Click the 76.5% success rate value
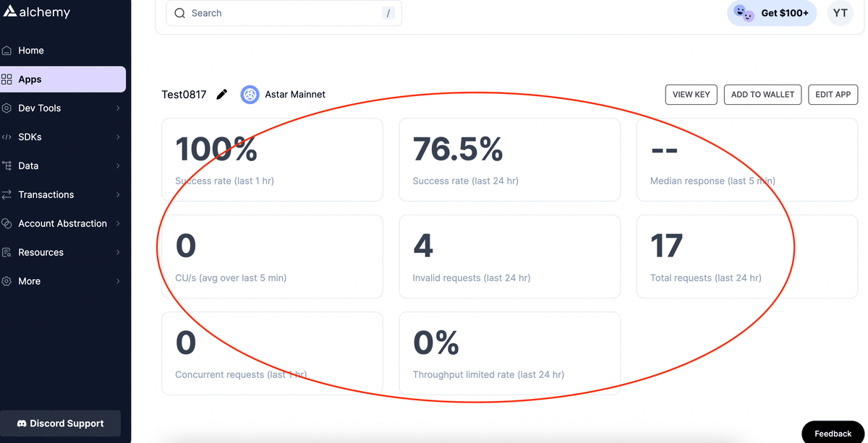The image size is (868, 443). (x=458, y=149)
